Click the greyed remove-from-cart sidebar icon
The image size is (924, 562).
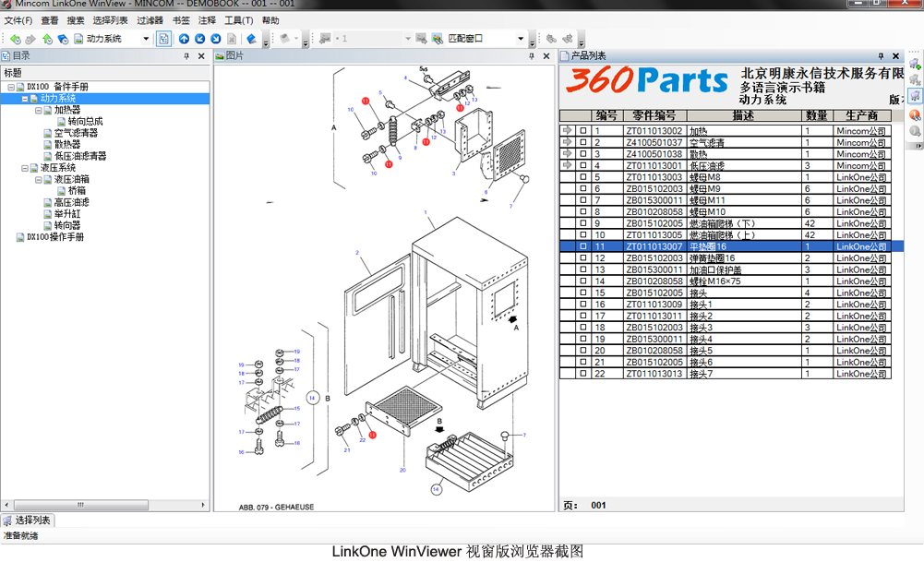[x=915, y=79]
